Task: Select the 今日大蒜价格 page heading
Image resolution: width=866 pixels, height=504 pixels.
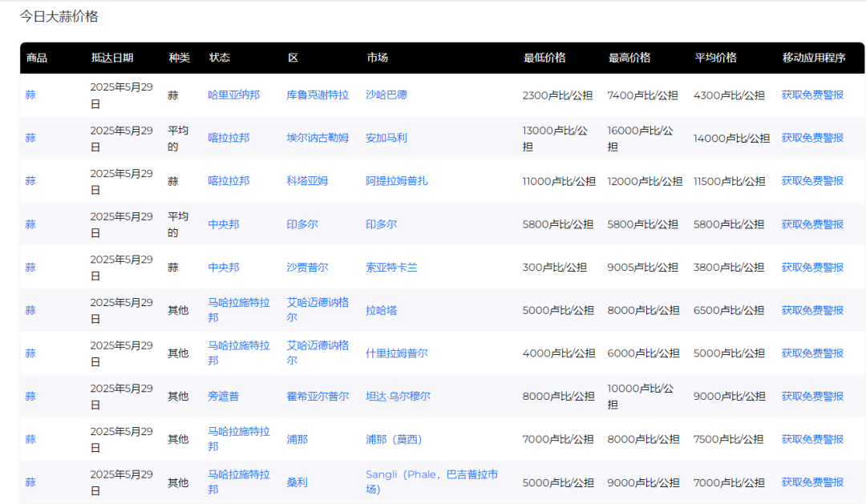Action: coord(59,17)
